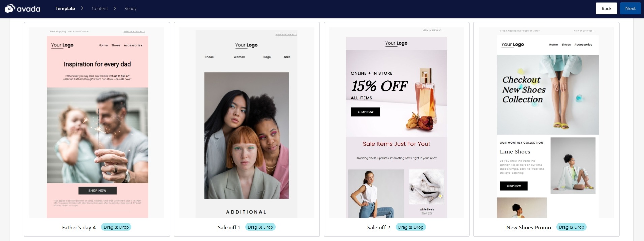Click the chevron after Template step
644x241 pixels.
tap(82, 8)
